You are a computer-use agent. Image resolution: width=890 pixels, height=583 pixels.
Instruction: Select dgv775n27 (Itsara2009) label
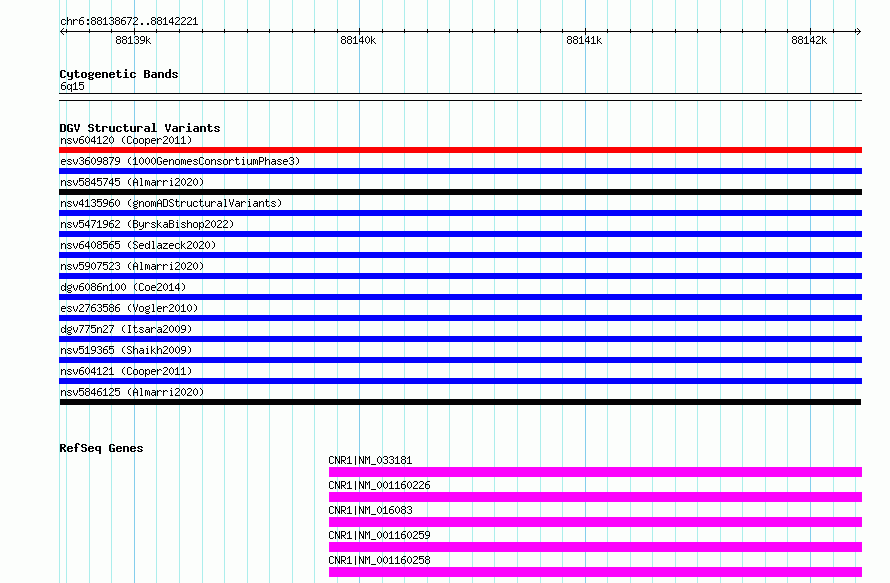(126, 329)
